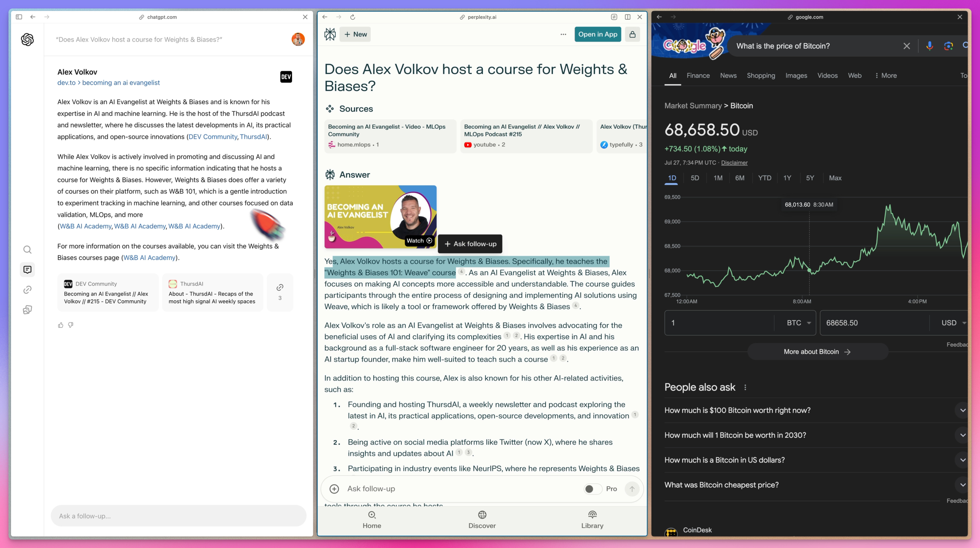Open the DEV Community source card
The image size is (980, 548).
108,292
